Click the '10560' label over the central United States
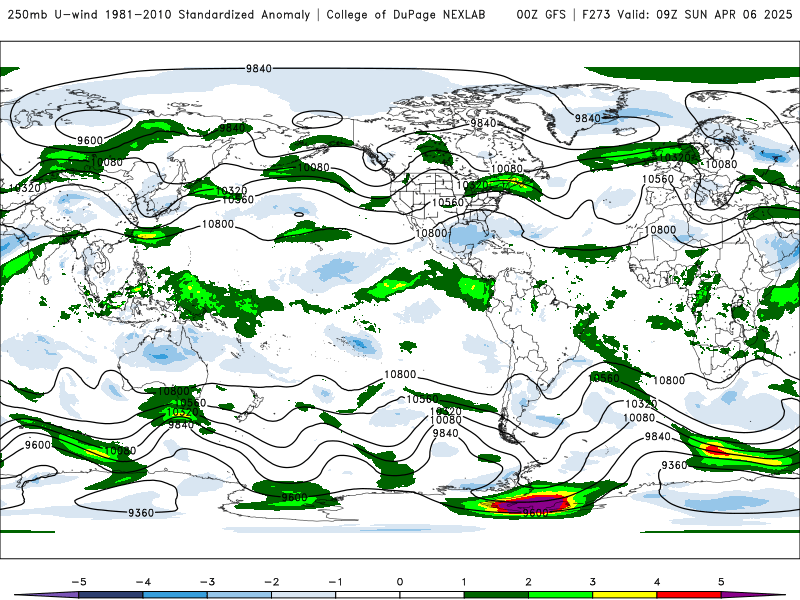 coord(447,203)
